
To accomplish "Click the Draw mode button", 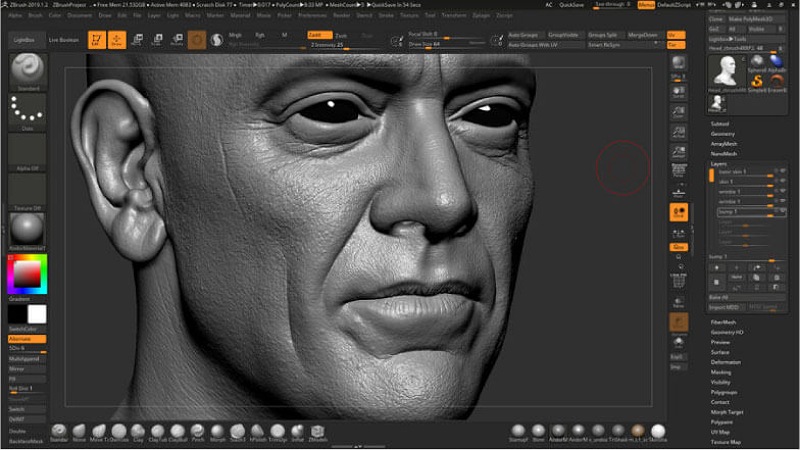I will (117, 40).
